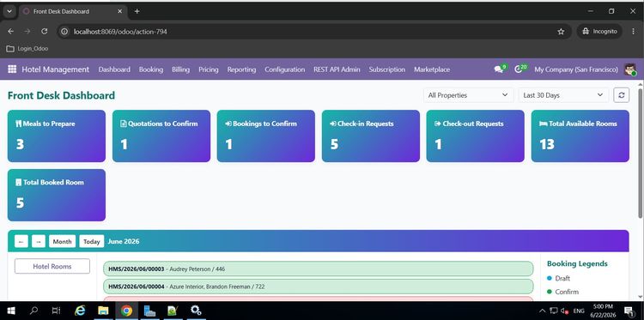The height and width of the screenshot is (320, 644).
Task: Jump to Today in the calendar
Action: (x=92, y=241)
